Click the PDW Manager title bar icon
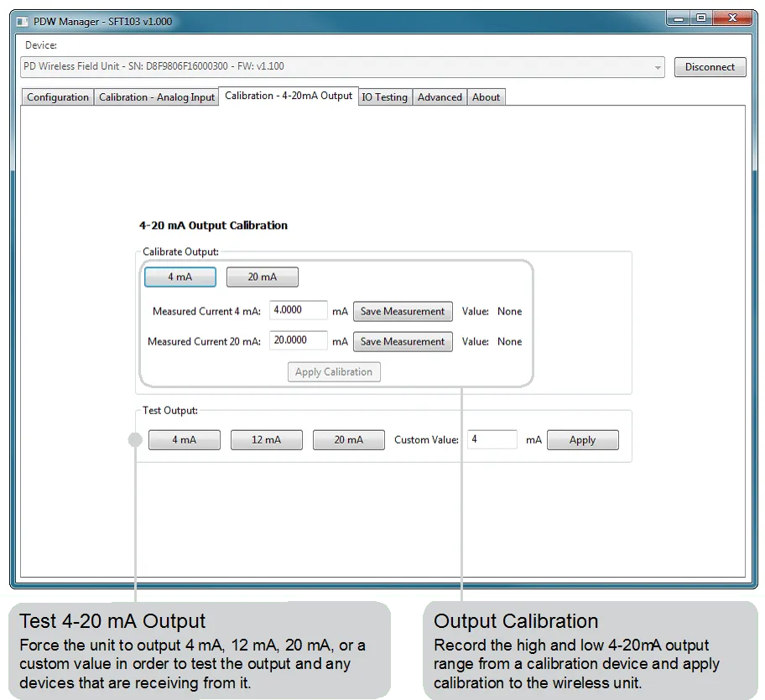Viewport: 765px width, 700px height. point(23,22)
